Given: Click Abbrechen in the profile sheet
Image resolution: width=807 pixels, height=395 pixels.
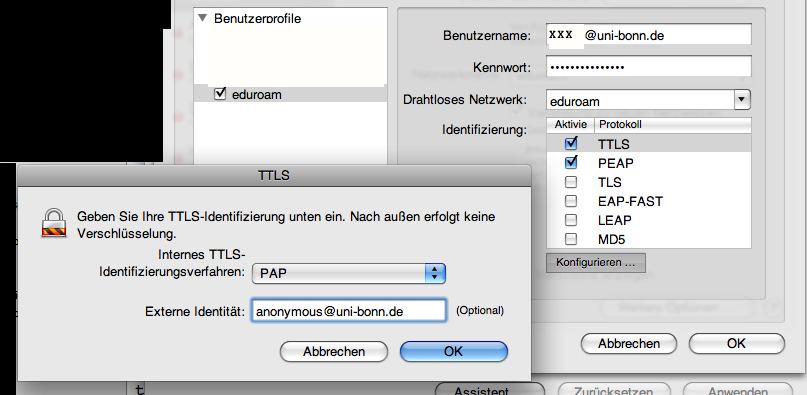Looking at the screenshot, I should tap(628, 344).
